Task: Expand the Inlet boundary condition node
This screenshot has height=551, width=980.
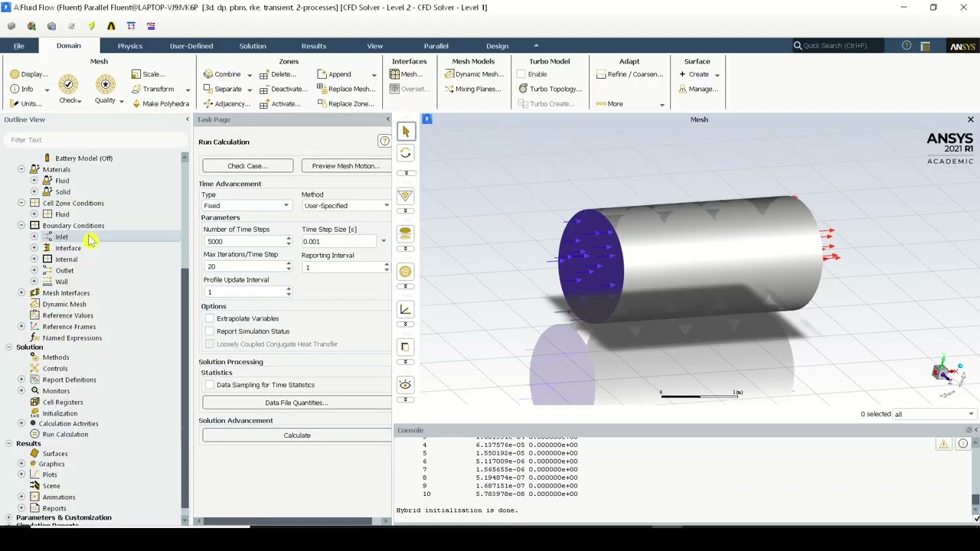Action: coord(34,236)
